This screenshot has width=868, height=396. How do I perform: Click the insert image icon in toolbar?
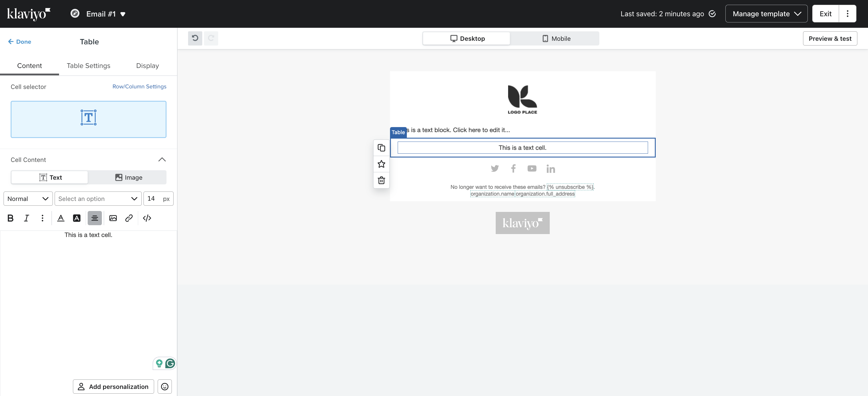[x=113, y=218]
